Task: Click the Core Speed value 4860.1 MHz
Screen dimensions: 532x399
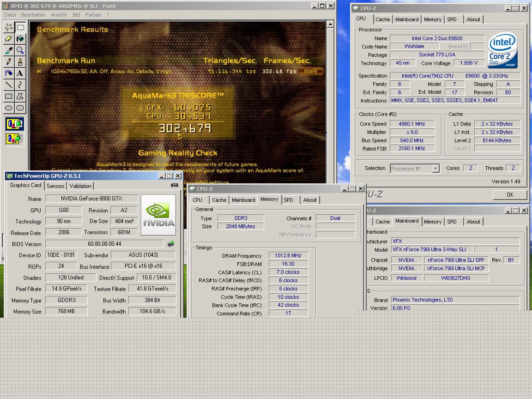Action: pos(412,124)
